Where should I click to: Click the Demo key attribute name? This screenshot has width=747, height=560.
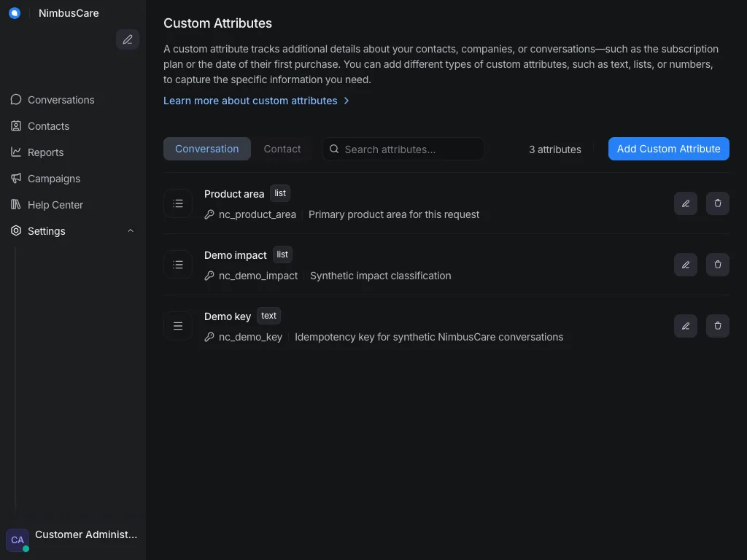[228, 316]
